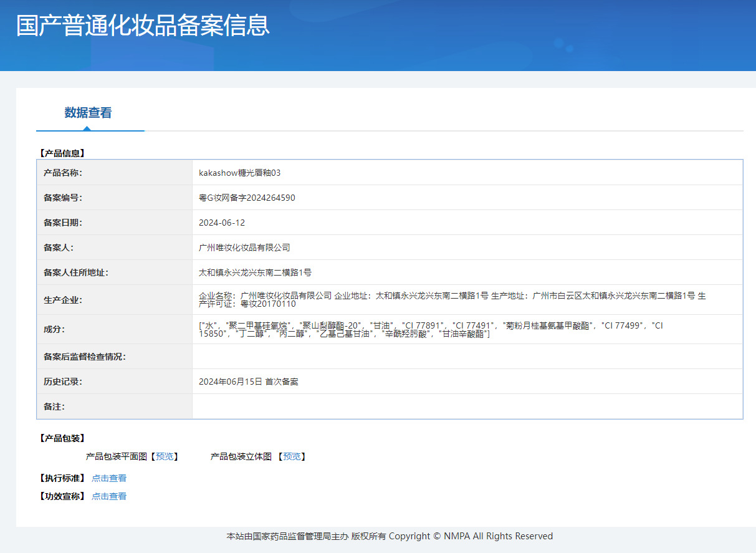
Task: Click the 备案日期 row label
Action: pos(62,223)
